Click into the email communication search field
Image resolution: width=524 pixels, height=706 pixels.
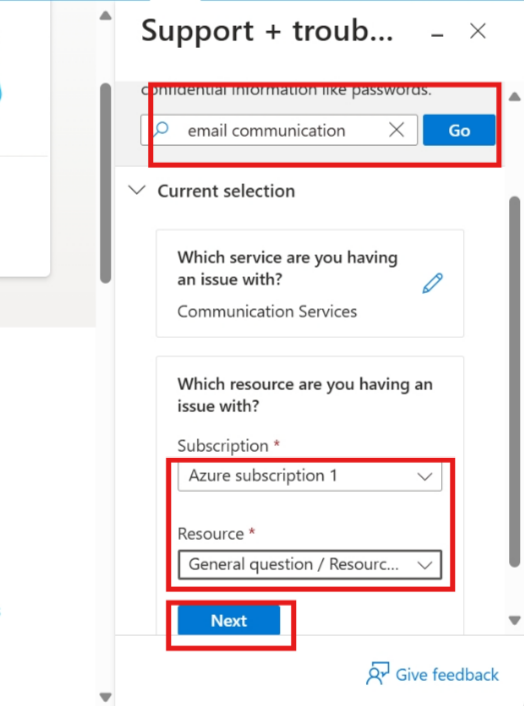[279, 130]
